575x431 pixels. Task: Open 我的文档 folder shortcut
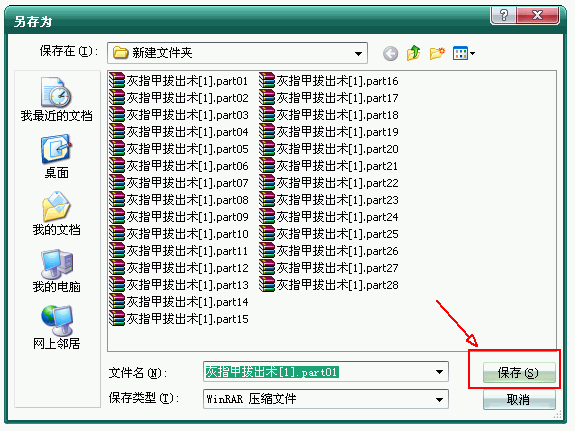(56, 213)
